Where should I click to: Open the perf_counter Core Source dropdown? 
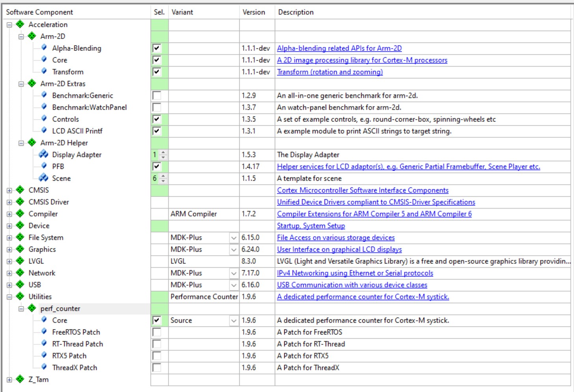click(234, 321)
